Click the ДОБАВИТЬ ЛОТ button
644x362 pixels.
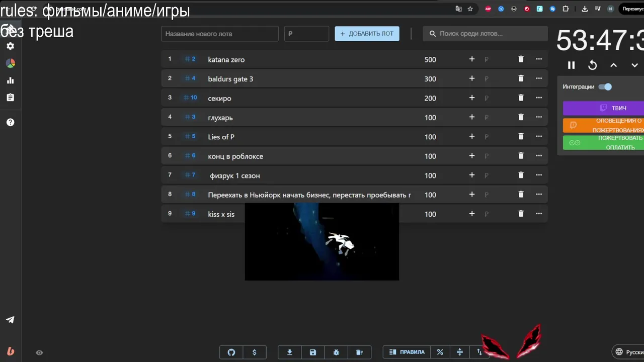(367, 34)
